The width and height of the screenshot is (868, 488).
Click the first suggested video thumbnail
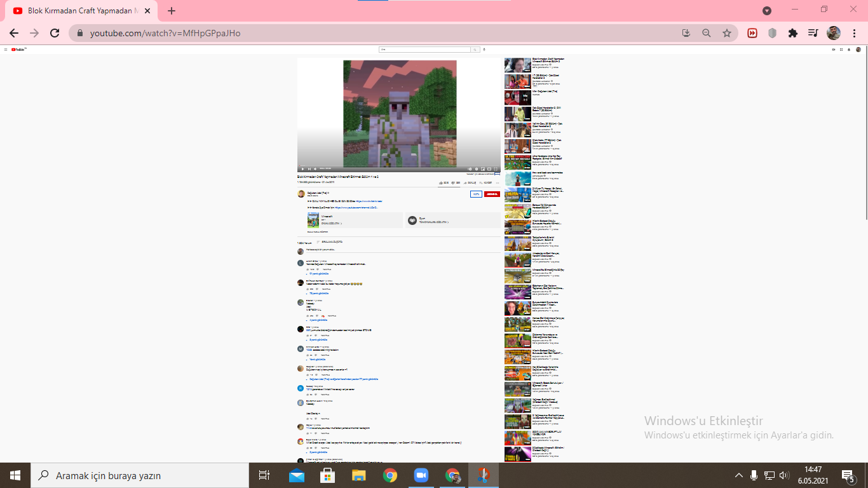tap(517, 65)
